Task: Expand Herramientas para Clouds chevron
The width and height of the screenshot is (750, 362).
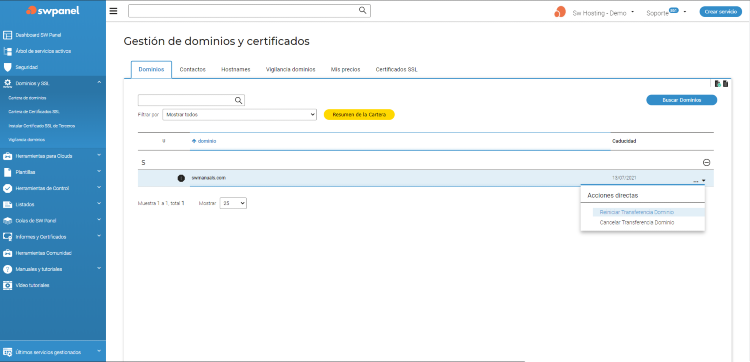Action: 99,155
